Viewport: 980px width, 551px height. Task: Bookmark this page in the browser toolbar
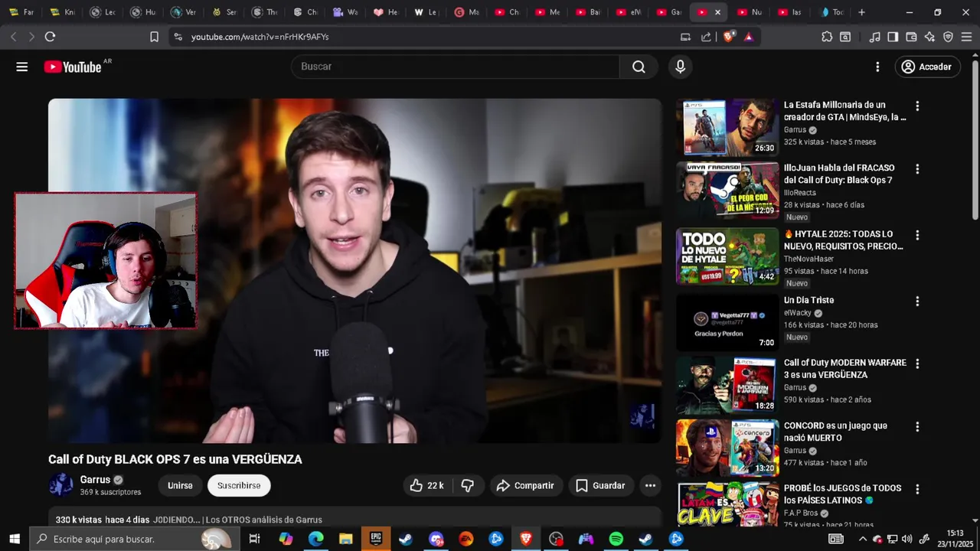[154, 36]
